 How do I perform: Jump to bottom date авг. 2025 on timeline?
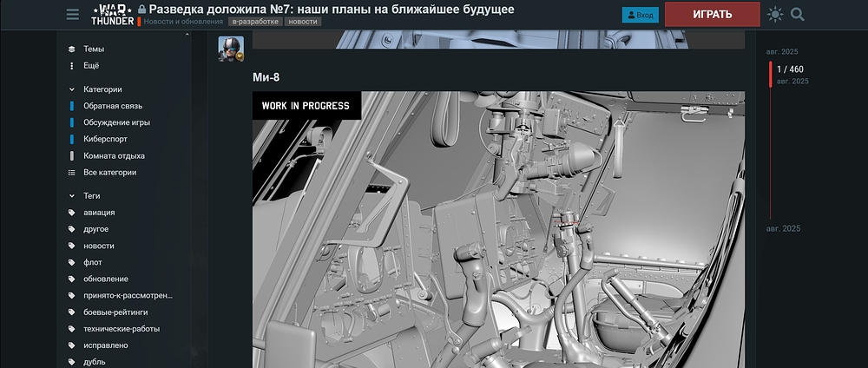pyautogui.click(x=783, y=228)
